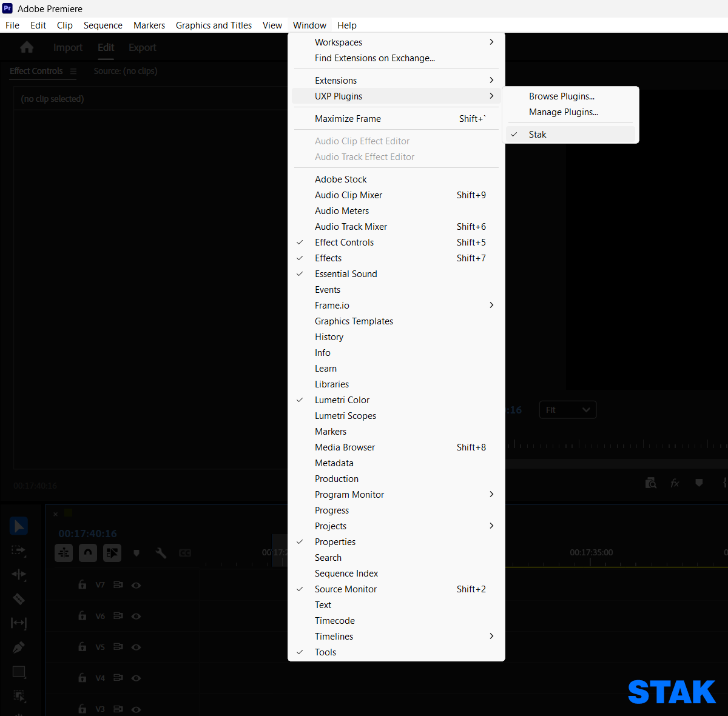Toggle global FX mute in monitor
The height and width of the screenshot is (716, 728).
coord(675,483)
